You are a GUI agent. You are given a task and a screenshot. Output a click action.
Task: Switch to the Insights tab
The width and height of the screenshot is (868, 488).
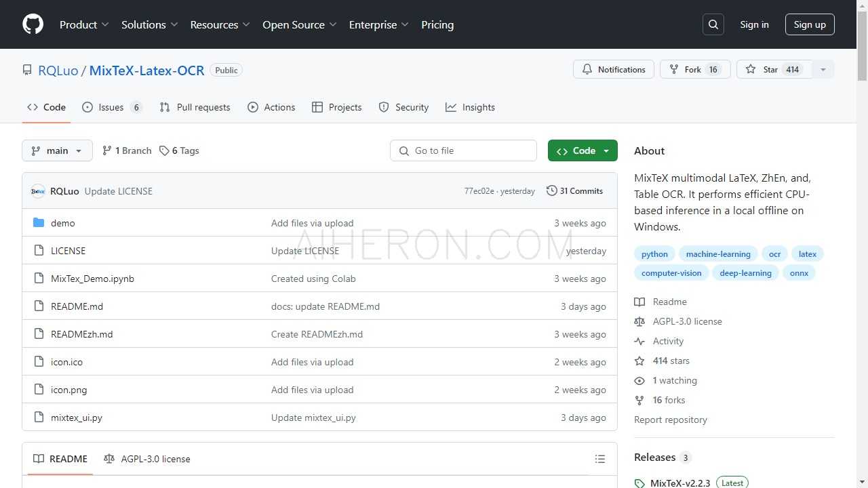coord(470,107)
